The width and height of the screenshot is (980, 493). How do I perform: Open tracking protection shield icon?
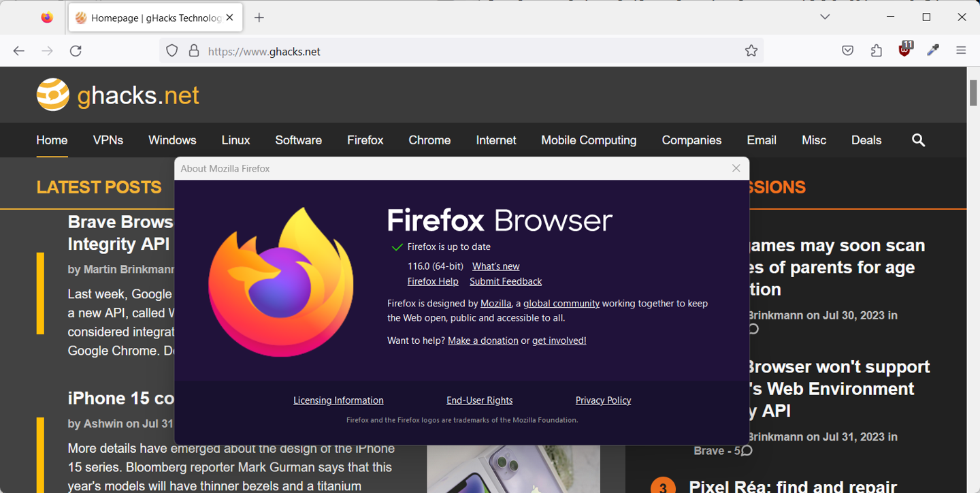pyautogui.click(x=172, y=51)
